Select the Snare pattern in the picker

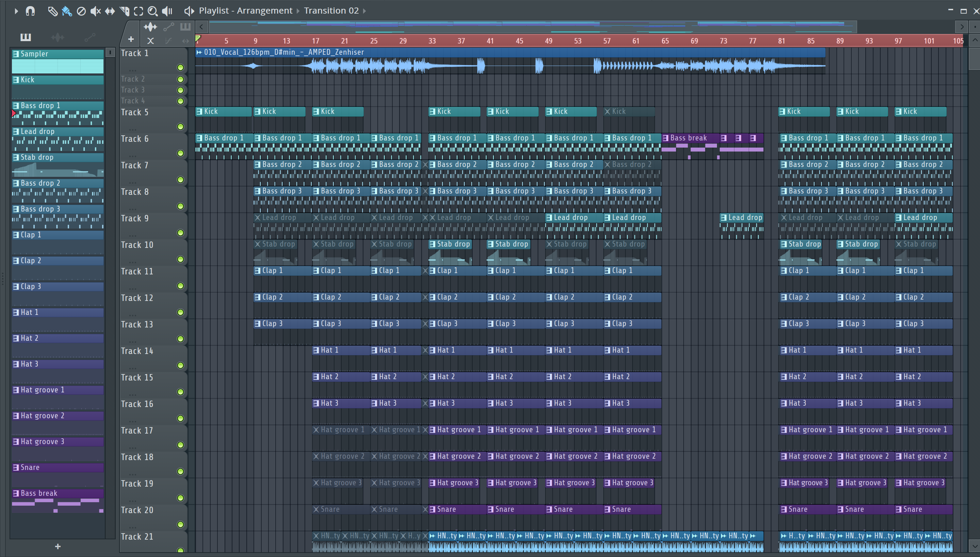click(58, 475)
